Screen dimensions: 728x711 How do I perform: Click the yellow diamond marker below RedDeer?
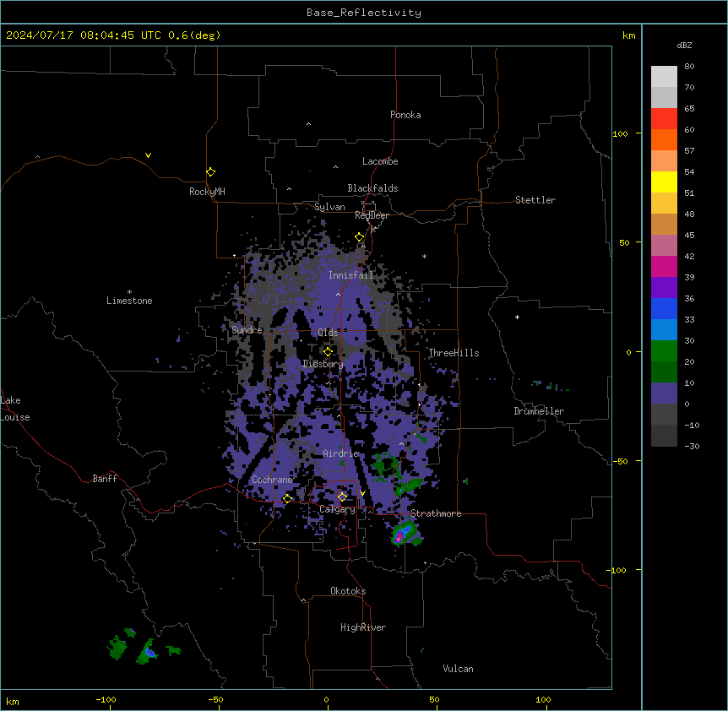pos(360,237)
